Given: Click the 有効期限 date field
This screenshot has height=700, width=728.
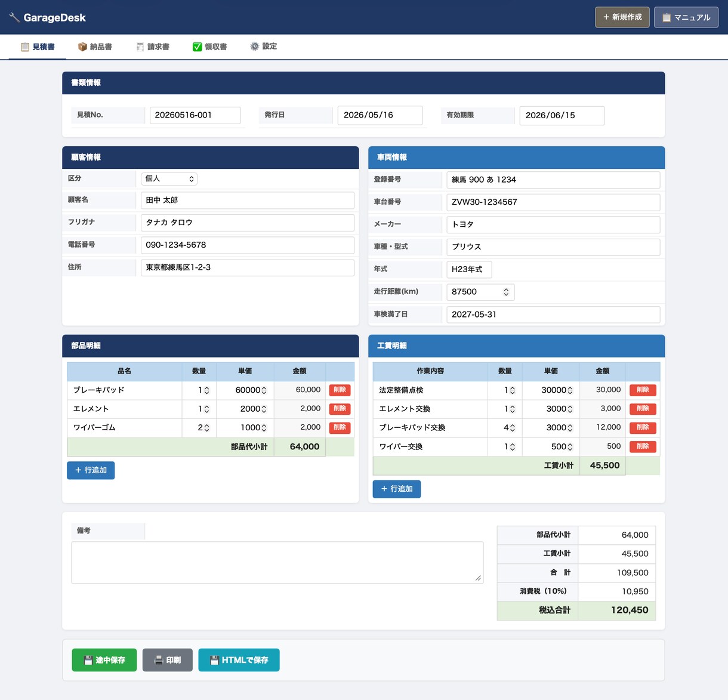Looking at the screenshot, I should point(562,116).
